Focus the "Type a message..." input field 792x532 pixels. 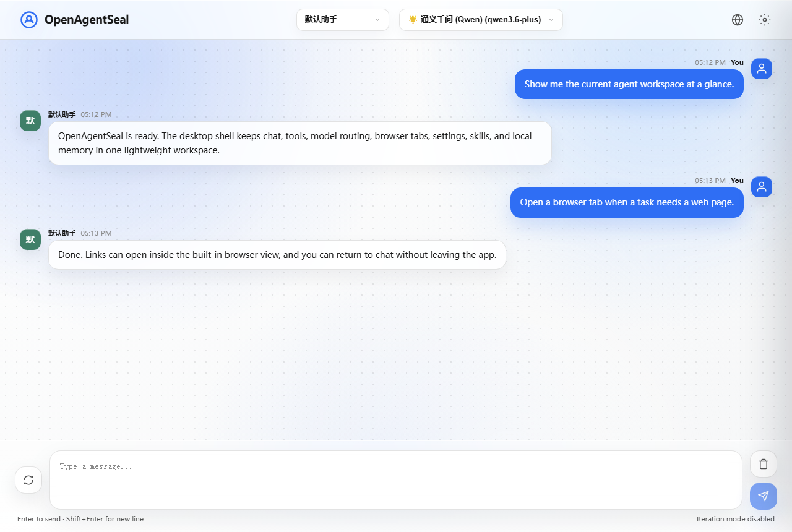coord(396,480)
